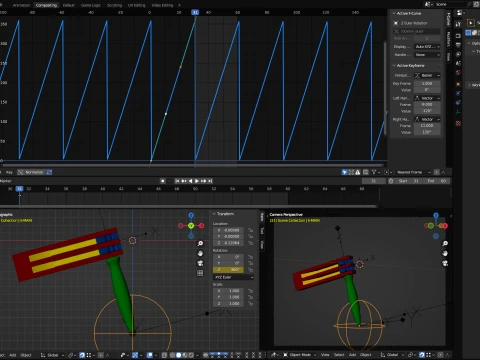Toggle the Normalize button in graph editor

(32, 172)
